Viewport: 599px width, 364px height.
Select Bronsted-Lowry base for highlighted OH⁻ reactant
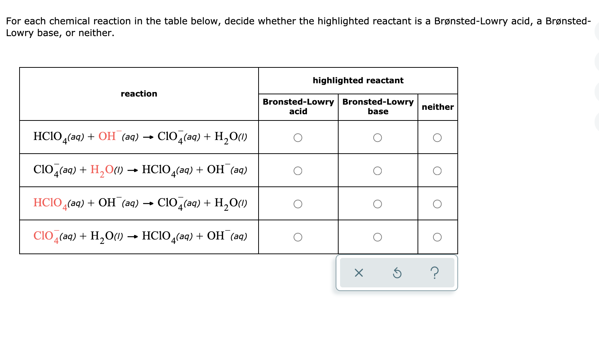(x=378, y=137)
